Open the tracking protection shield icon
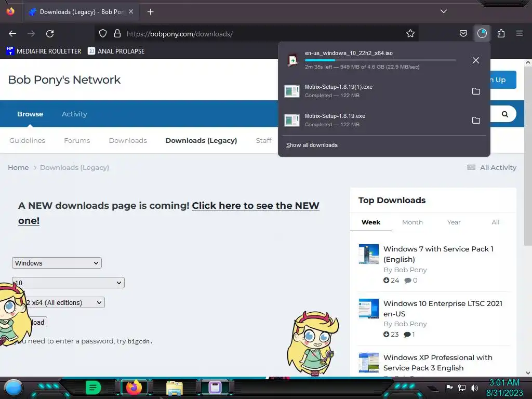The width and height of the screenshot is (532, 399). coord(103,34)
